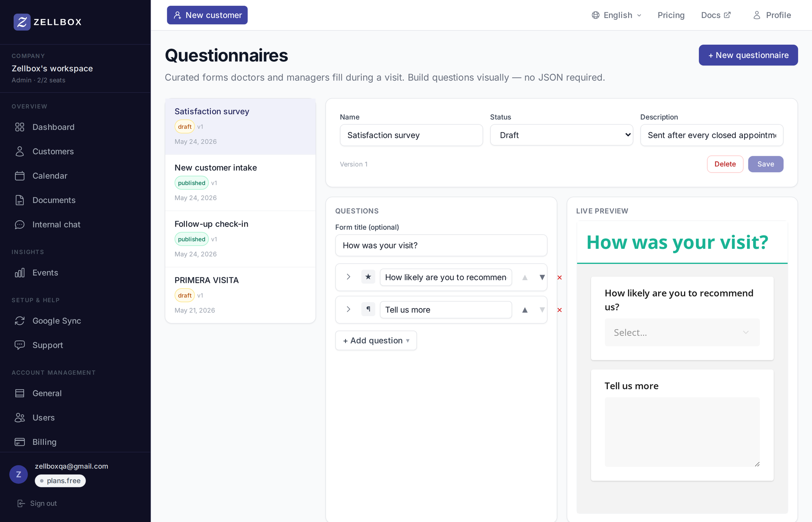Click the 'May 21, 2026' date

[x=195, y=310]
